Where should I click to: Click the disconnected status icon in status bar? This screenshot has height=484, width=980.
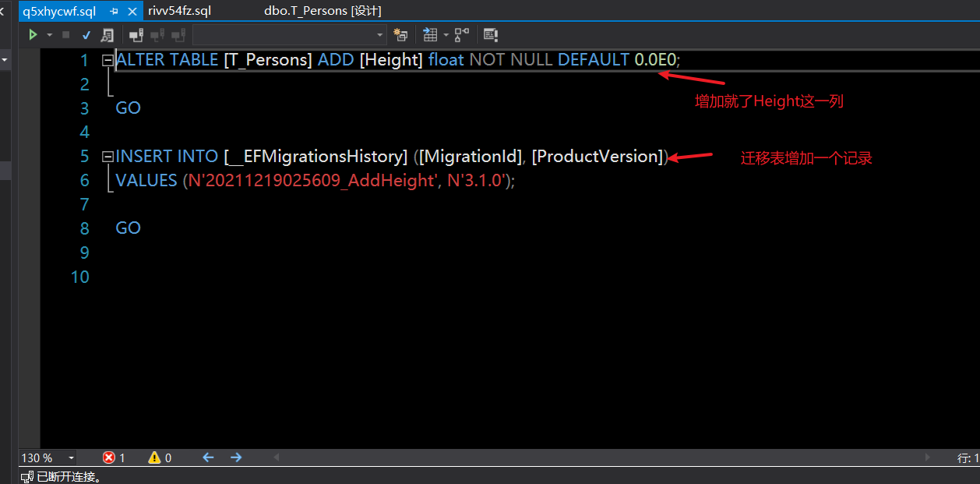(27, 476)
